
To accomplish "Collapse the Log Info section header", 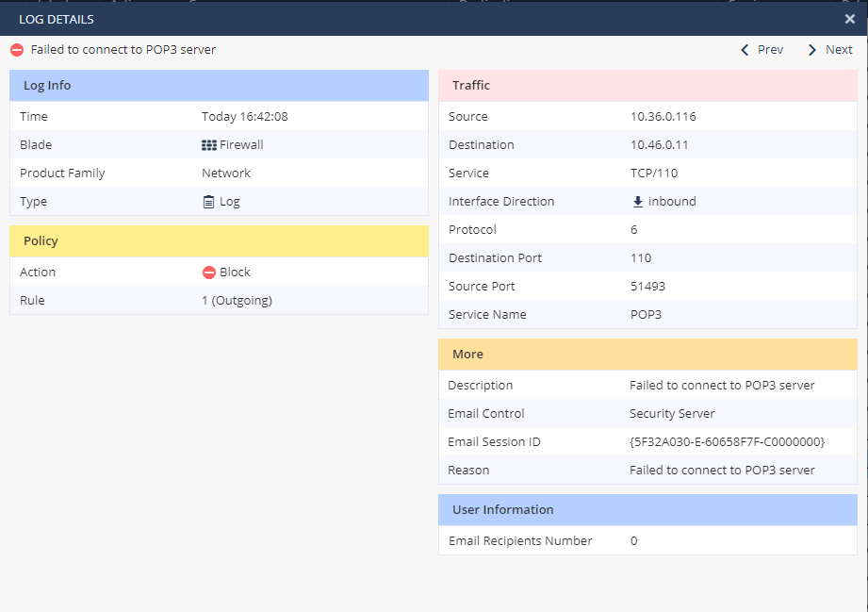I will (x=220, y=85).
